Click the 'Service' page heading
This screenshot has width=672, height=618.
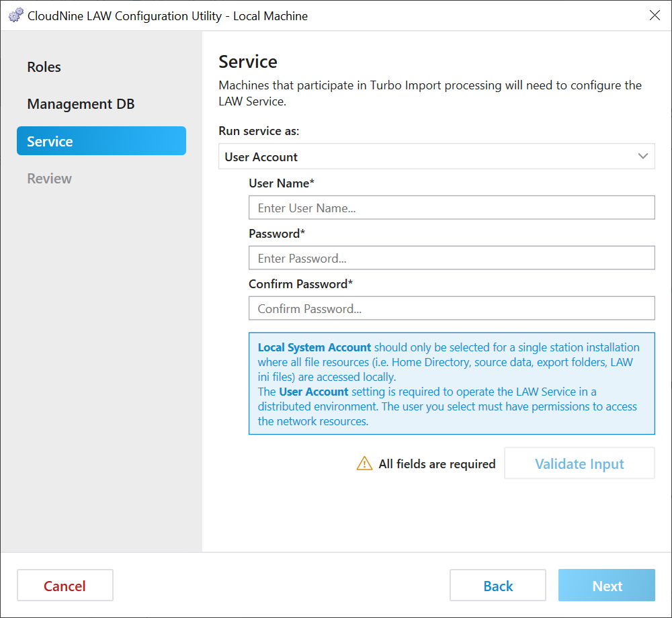pos(248,62)
